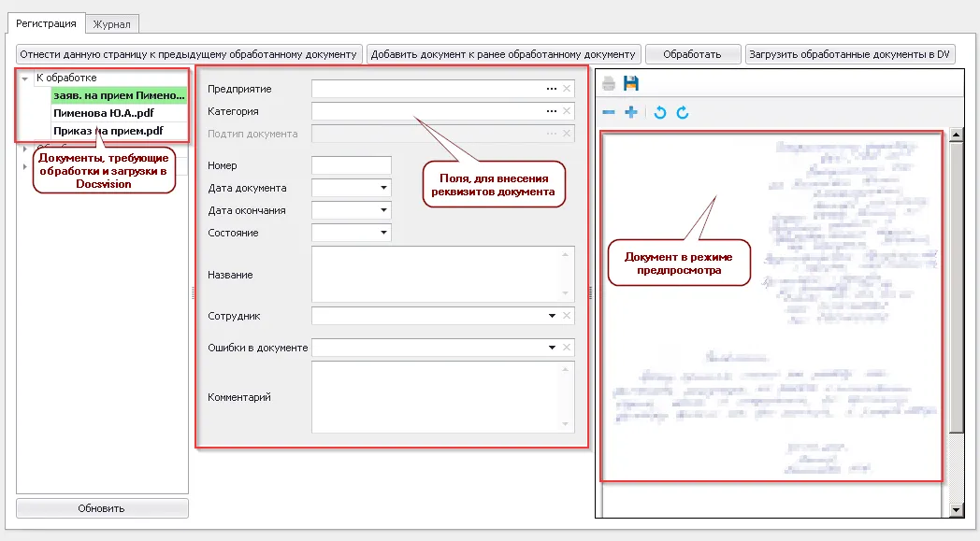Select Приказ на прием.pdf in the tree
Screen dimensions: 980x541
pyautogui.click(x=108, y=131)
